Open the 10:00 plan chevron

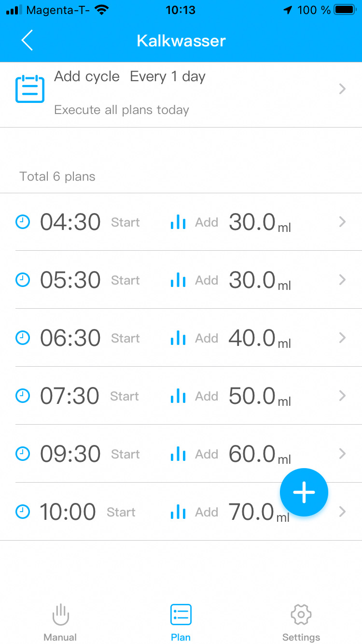point(342,512)
